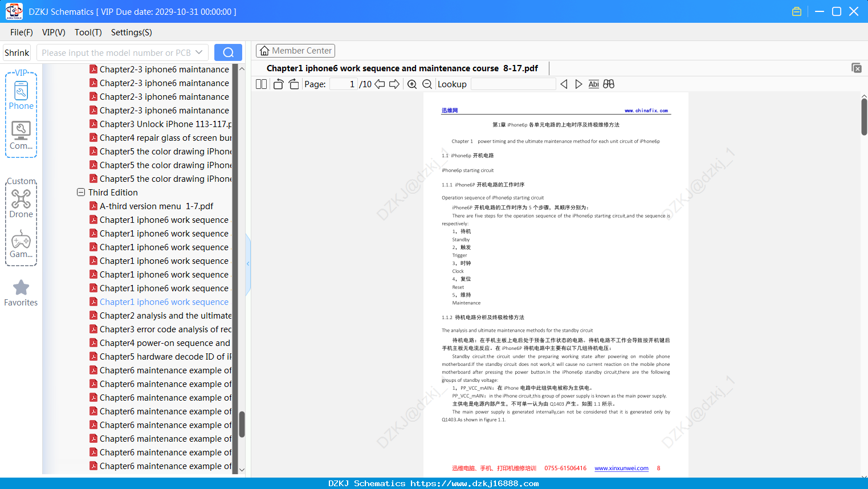Open the Tool(T) menu
868x489 pixels.
click(x=88, y=32)
